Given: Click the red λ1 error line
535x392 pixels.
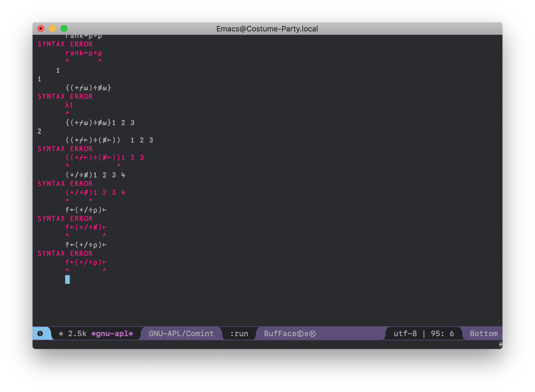Looking at the screenshot, I should [69, 105].
